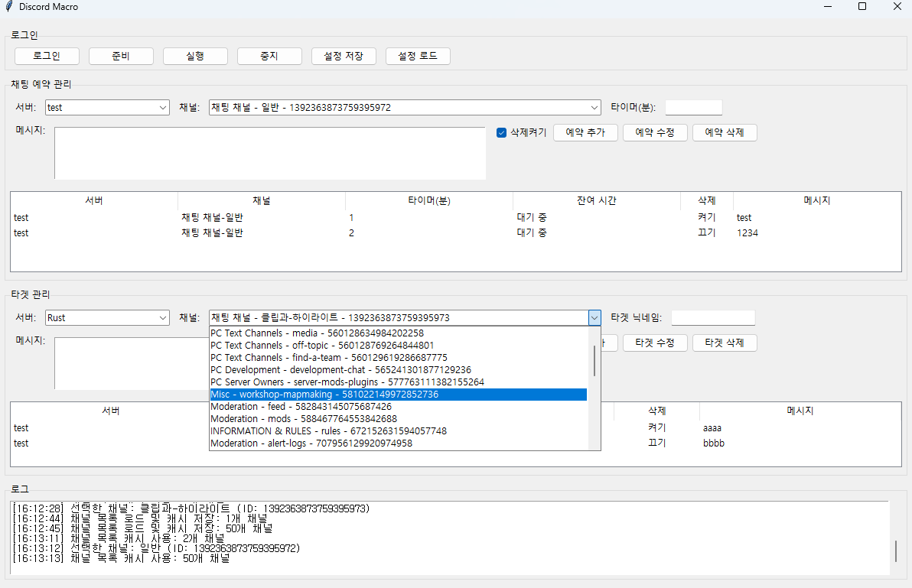
Task: Click the 채널 column header in reservation table
Action: tap(262, 200)
